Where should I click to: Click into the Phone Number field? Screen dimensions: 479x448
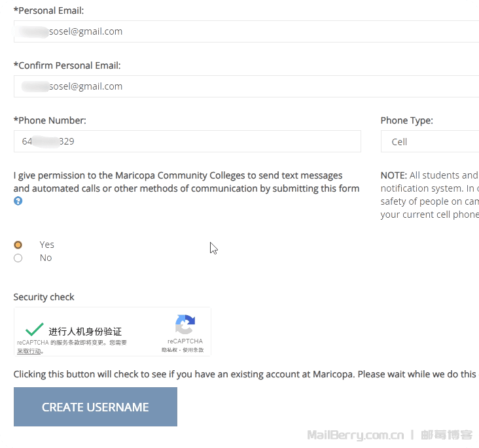[x=187, y=141]
